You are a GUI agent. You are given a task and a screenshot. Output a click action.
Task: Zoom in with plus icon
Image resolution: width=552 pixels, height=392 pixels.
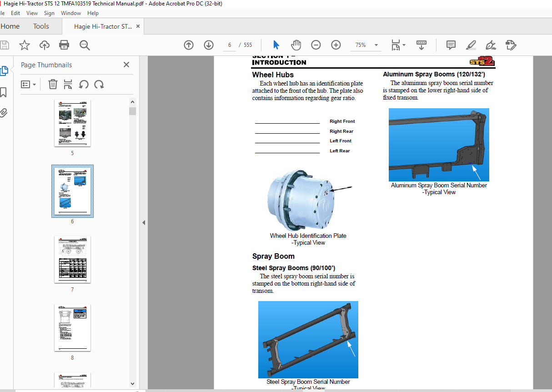[x=336, y=45]
